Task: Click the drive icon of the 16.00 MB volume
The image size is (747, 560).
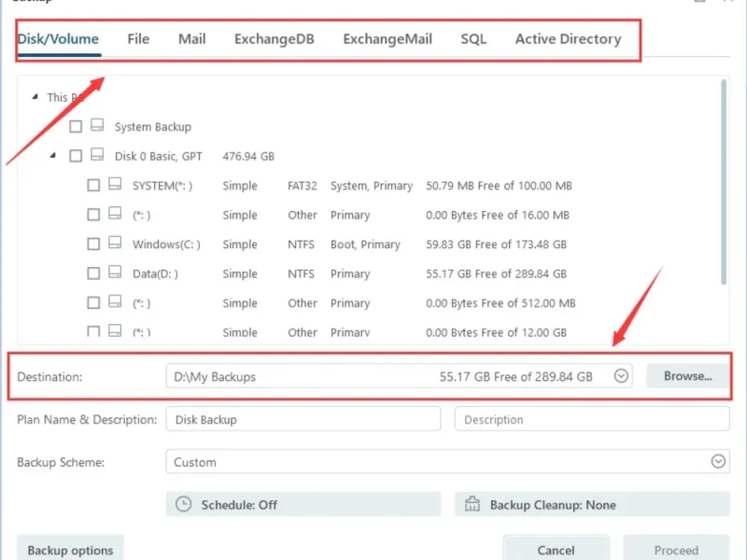Action: 115,214
